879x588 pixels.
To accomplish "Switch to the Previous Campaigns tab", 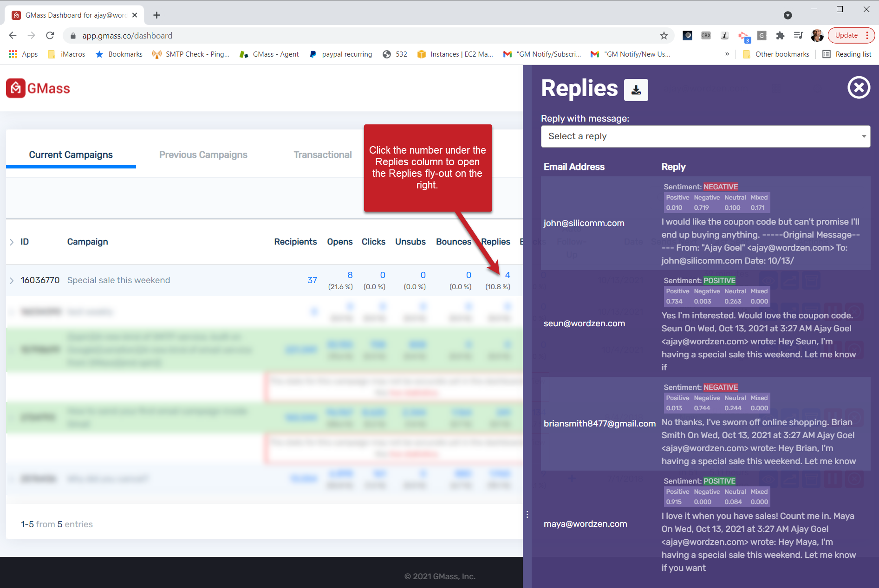I will 203,155.
